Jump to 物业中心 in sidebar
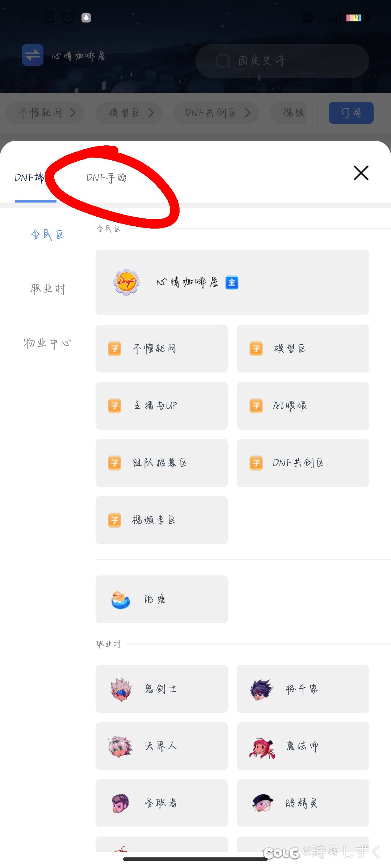This screenshot has height=868, width=391. (47, 343)
